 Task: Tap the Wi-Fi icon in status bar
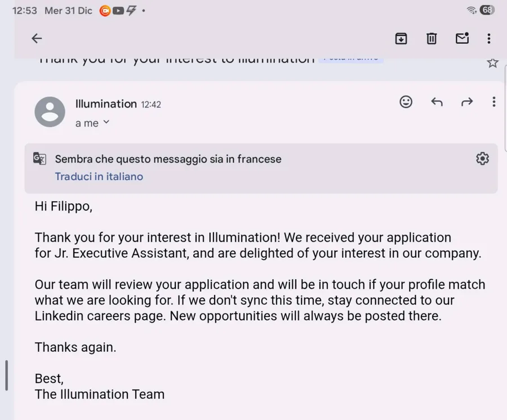click(472, 10)
